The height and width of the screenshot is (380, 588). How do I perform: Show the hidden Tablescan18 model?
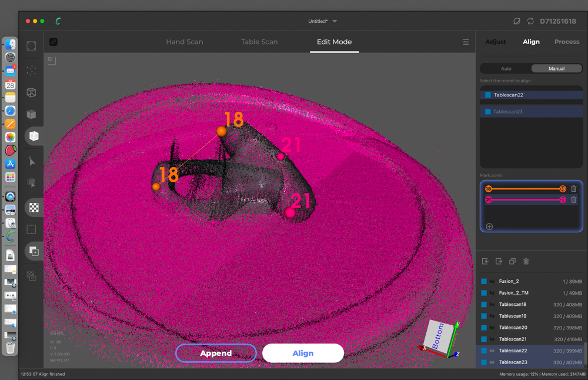pos(492,305)
